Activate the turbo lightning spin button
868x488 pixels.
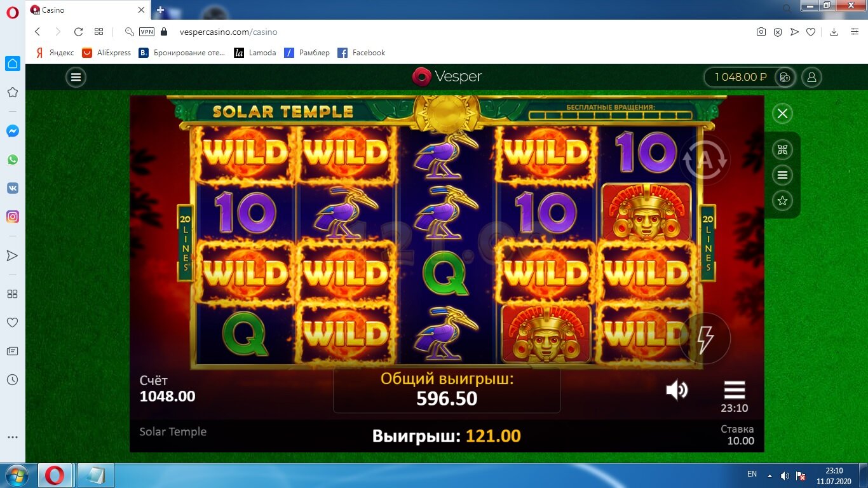(x=705, y=339)
